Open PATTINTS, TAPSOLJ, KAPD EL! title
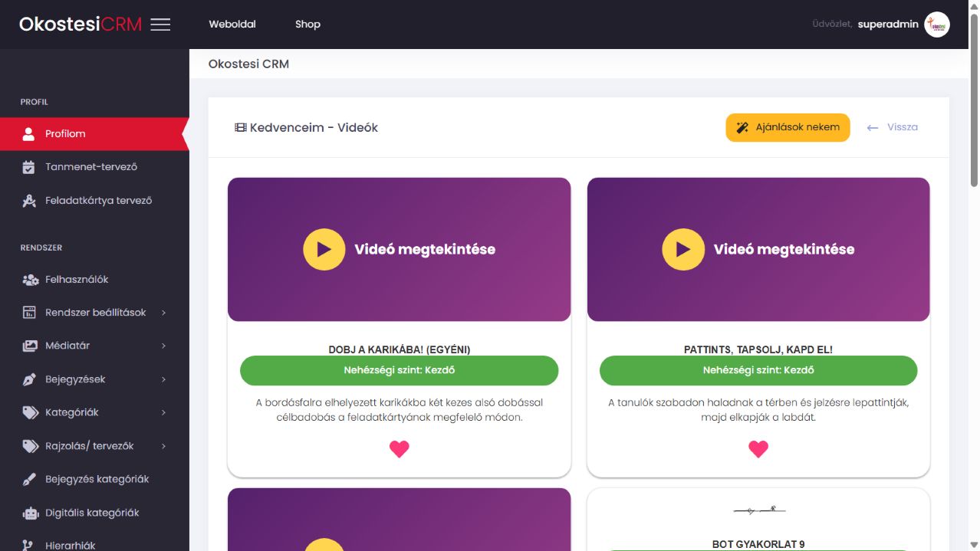The width and height of the screenshot is (980, 551). tap(758, 349)
